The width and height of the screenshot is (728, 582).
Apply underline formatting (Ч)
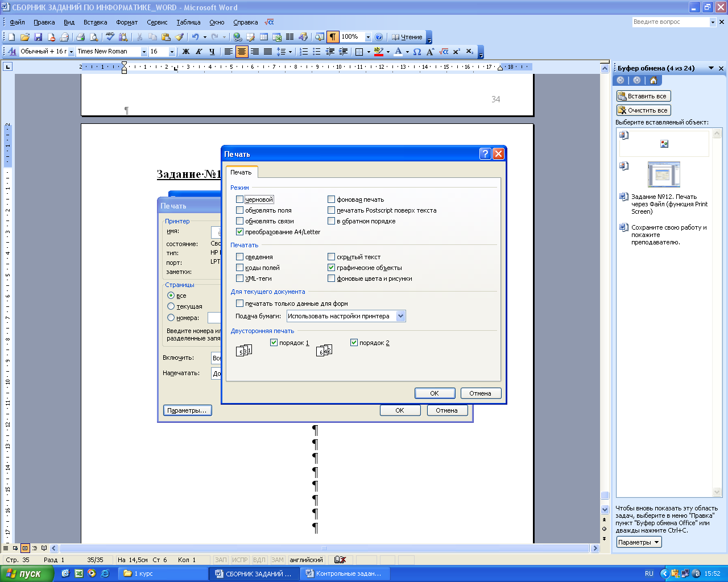click(x=212, y=52)
